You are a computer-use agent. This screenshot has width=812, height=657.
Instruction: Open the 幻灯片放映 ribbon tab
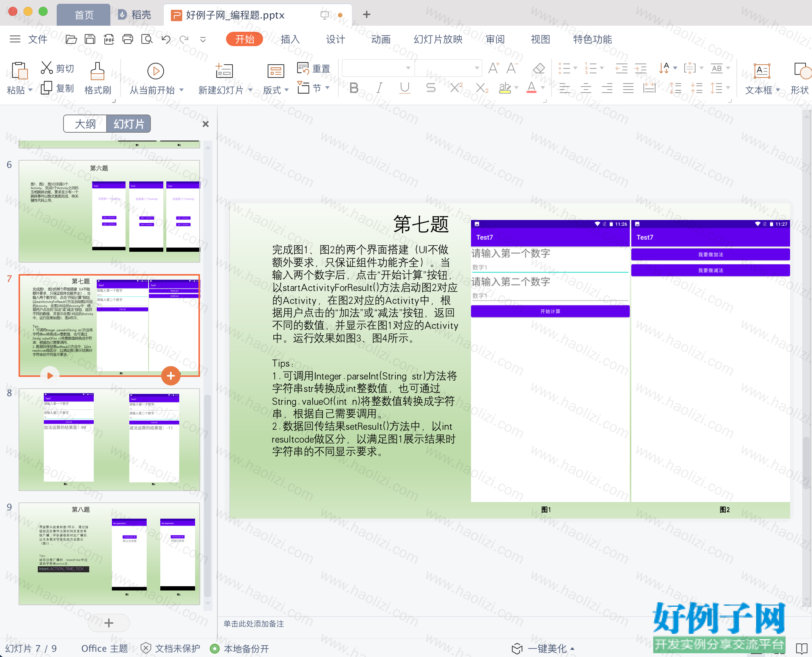coord(438,39)
